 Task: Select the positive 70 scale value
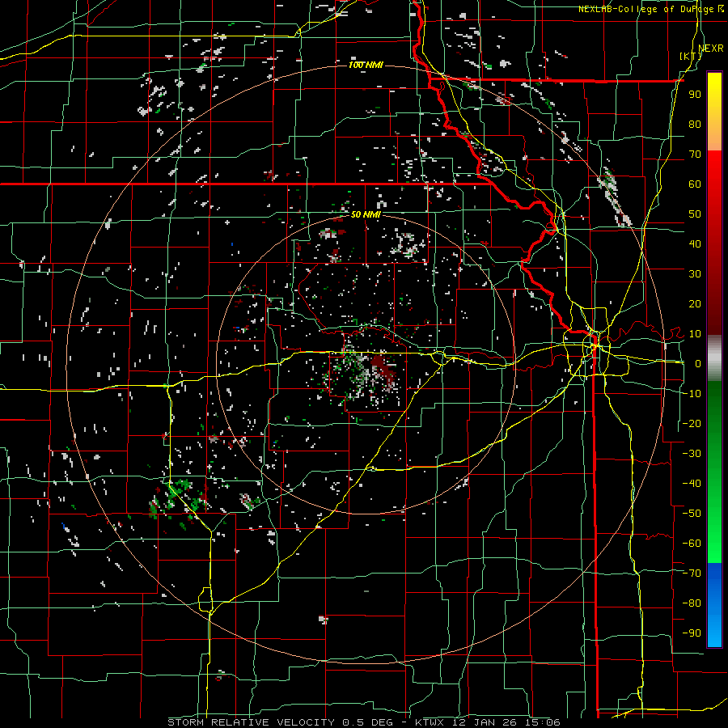click(x=695, y=154)
